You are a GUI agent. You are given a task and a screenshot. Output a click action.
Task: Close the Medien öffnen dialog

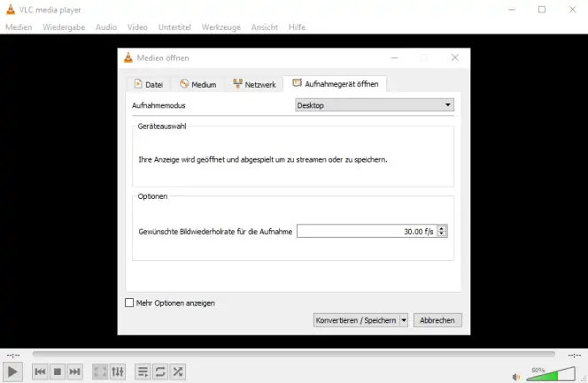(455, 57)
